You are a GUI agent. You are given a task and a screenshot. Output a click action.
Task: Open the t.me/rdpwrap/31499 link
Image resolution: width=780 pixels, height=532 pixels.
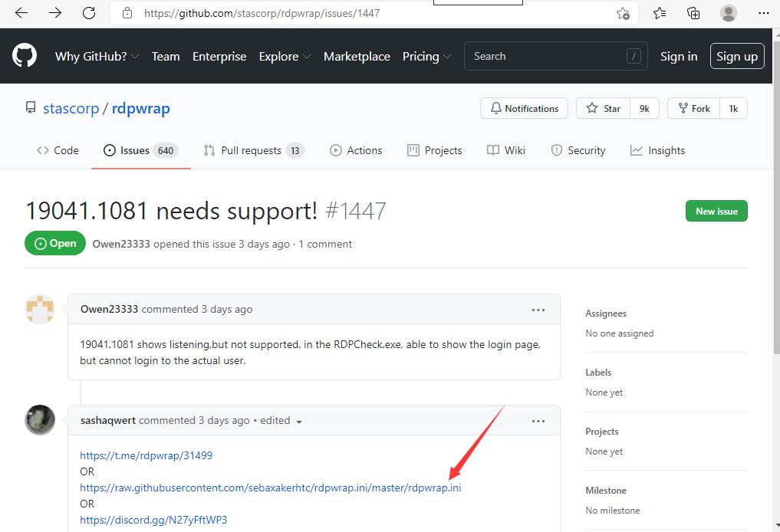tap(146, 455)
